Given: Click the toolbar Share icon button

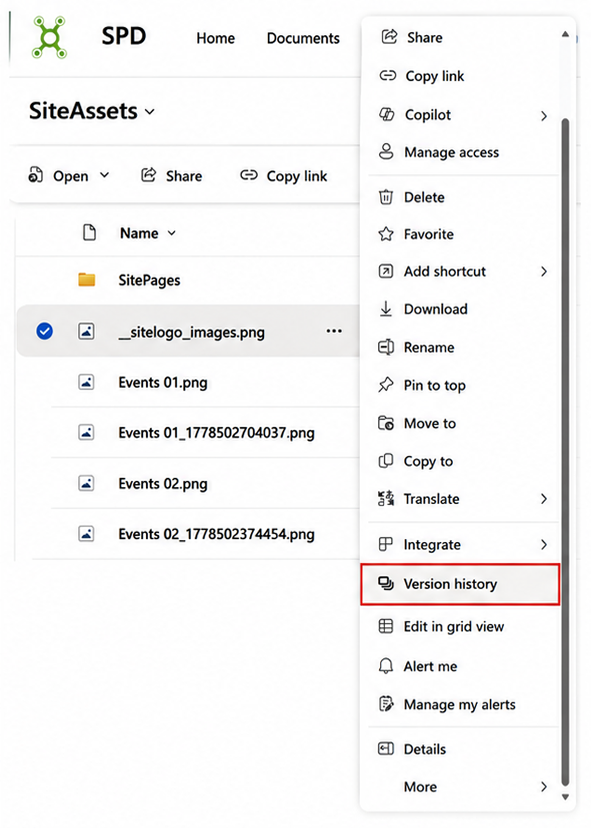Looking at the screenshot, I should tap(171, 176).
